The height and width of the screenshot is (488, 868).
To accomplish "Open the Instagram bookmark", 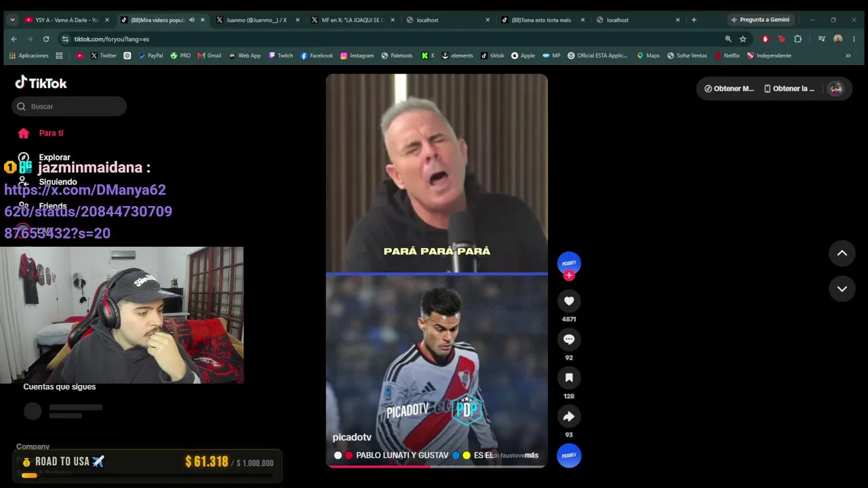I will point(357,56).
